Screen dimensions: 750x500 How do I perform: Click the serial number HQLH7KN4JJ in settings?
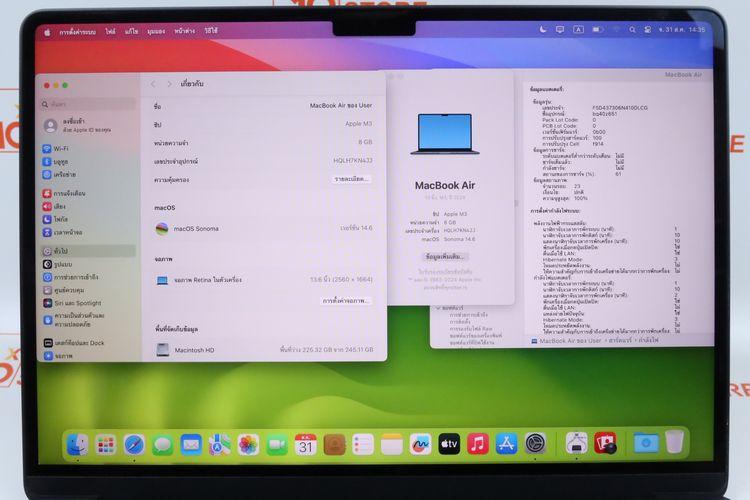tap(353, 161)
